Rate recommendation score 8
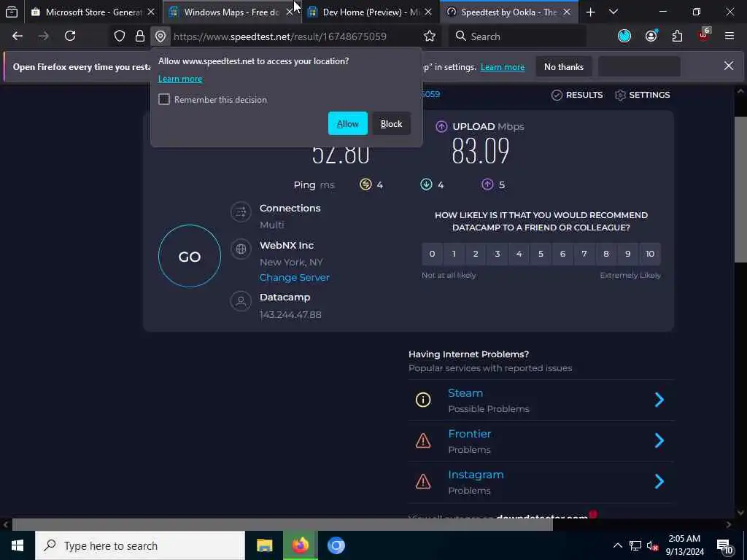Screen dimensions: 747x560 [606, 254]
